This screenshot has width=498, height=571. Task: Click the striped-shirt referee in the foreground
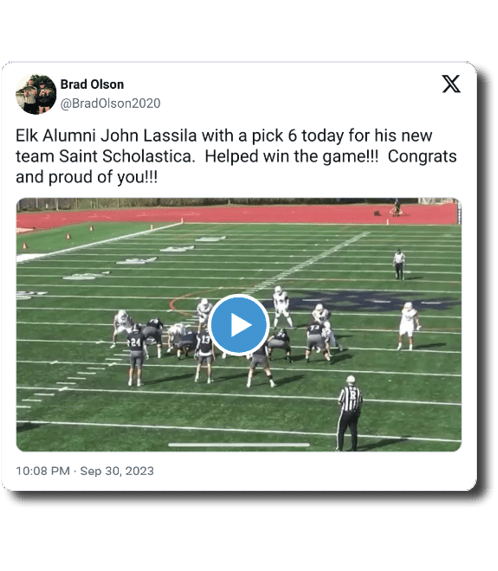coord(349,413)
